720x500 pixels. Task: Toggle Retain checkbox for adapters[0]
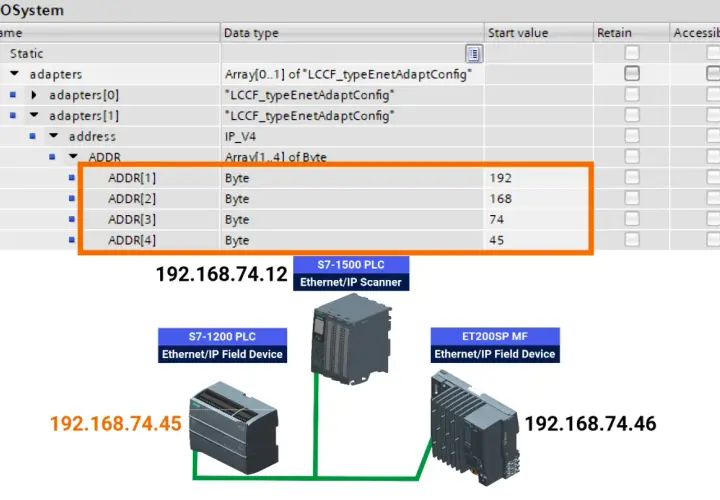tap(632, 94)
